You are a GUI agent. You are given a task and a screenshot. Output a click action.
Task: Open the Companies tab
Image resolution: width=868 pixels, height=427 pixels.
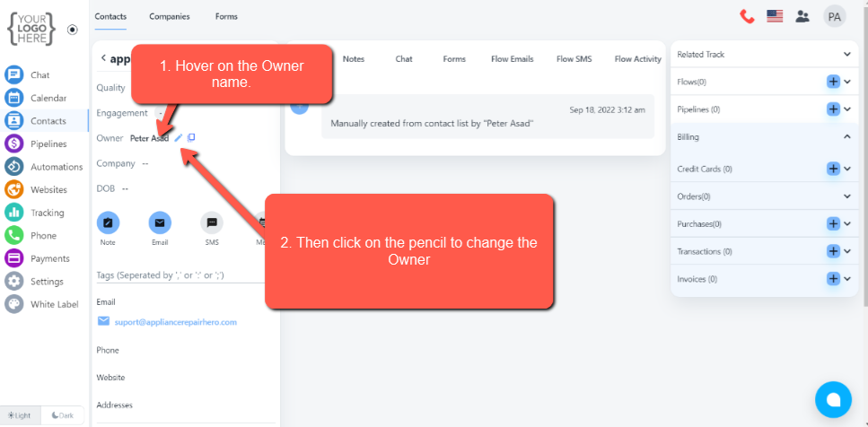pyautogui.click(x=170, y=16)
